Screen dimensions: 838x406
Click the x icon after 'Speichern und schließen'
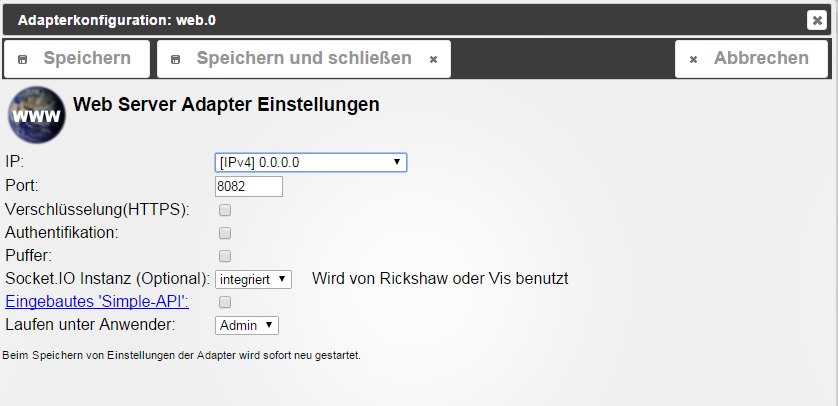click(433, 60)
